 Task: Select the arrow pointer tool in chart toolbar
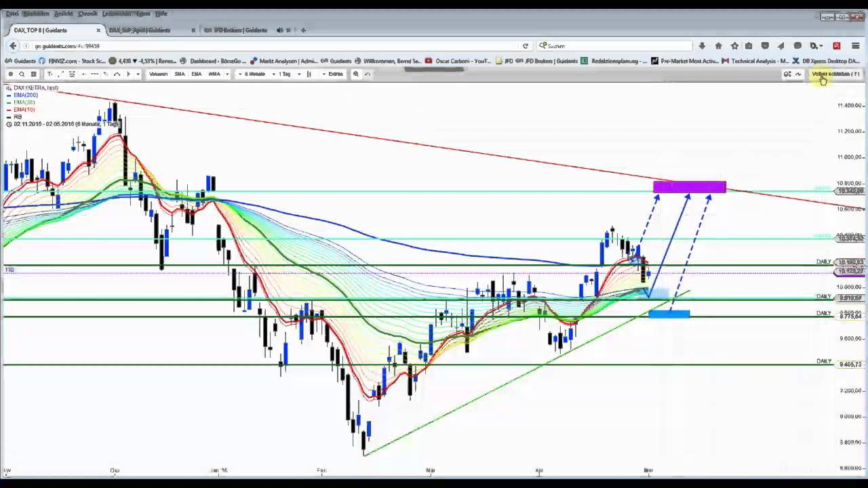pos(127,74)
